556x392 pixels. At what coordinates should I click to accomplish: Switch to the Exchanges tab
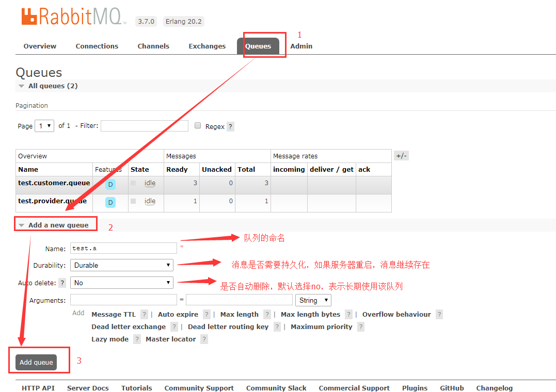pyautogui.click(x=207, y=46)
